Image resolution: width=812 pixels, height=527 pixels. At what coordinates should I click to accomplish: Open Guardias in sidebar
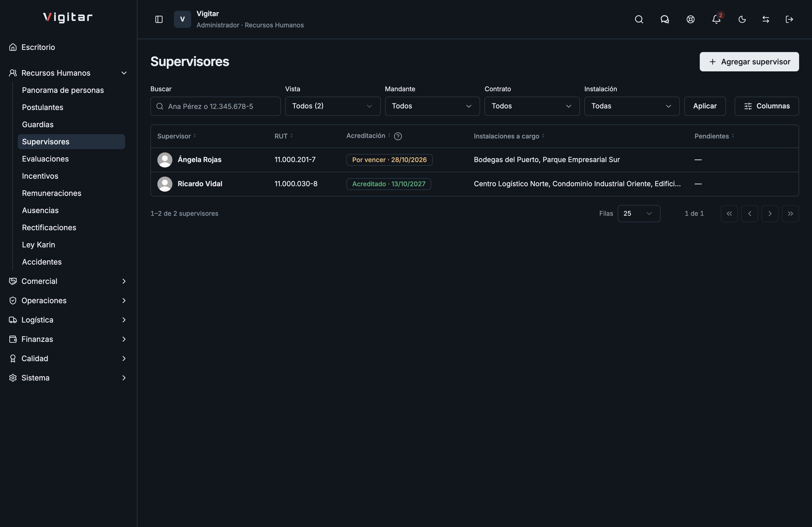coord(71,125)
